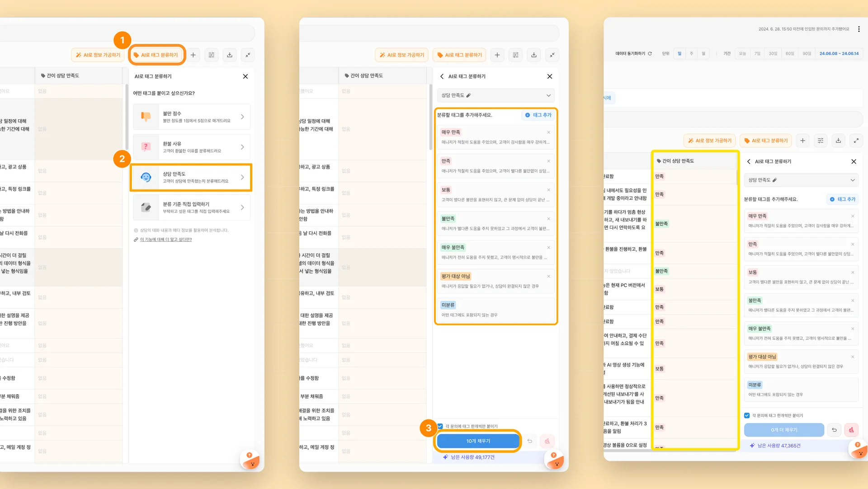Click the 남은 사용량 47,365건 usage bar
This screenshot has height=489, width=868.
pyautogui.click(x=778, y=446)
